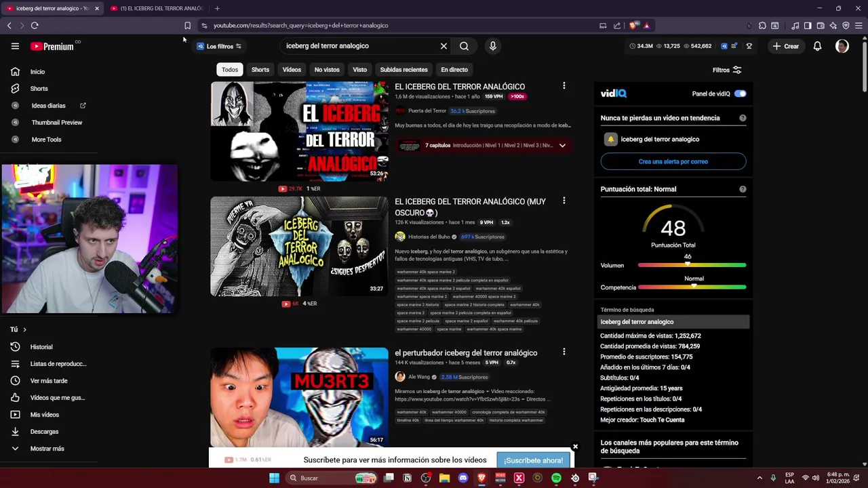Open options menu for first Iceberg video
This screenshot has width=868, height=488.
pos(564,86)
